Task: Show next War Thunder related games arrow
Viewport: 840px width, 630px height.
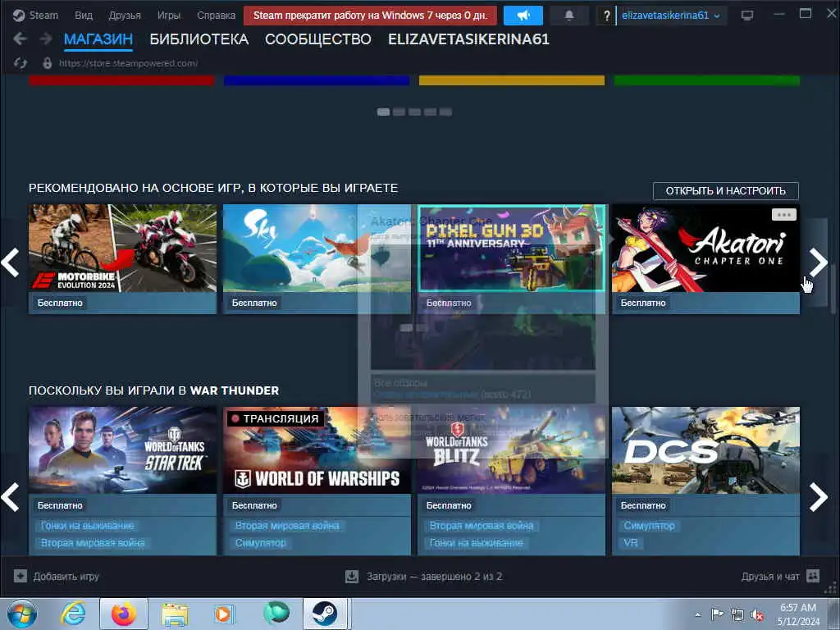Action: coord(818,497)
